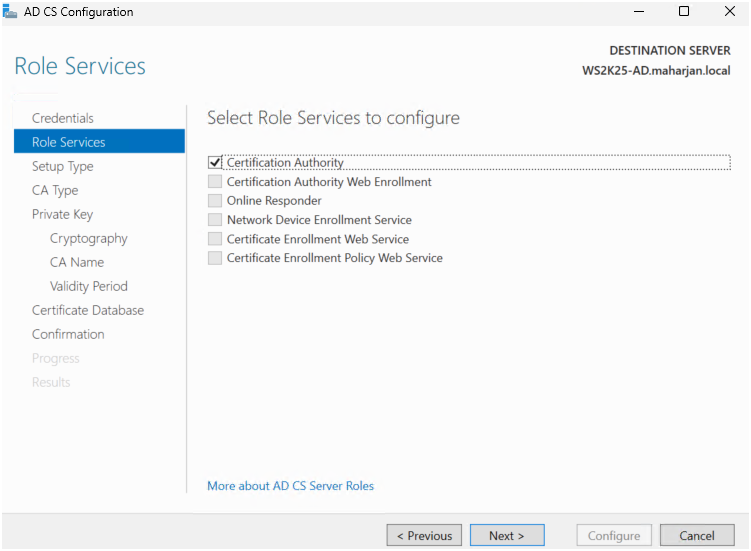This screenshot has height=551, width=751.
Task: Open More about AD CS Server Roles link
Action: coord(290,486)
